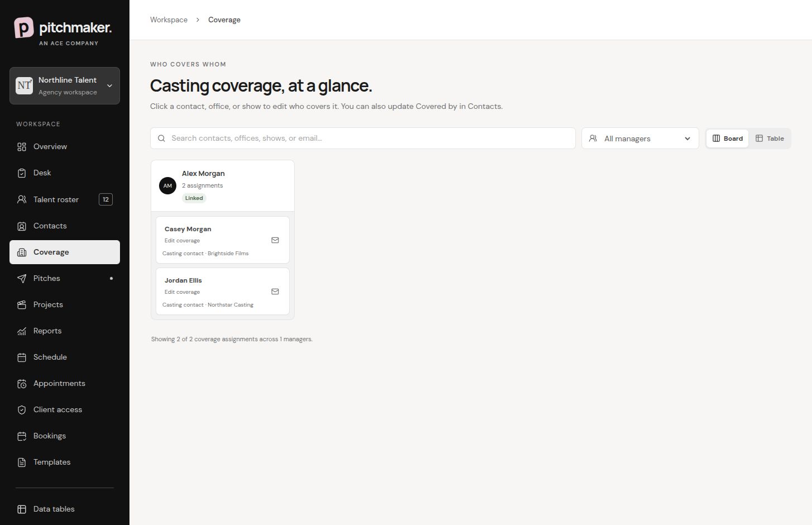Open the Contacts icon in the sidebar
The width and height of the screenshot is (812, 525).
click(22, 226)
